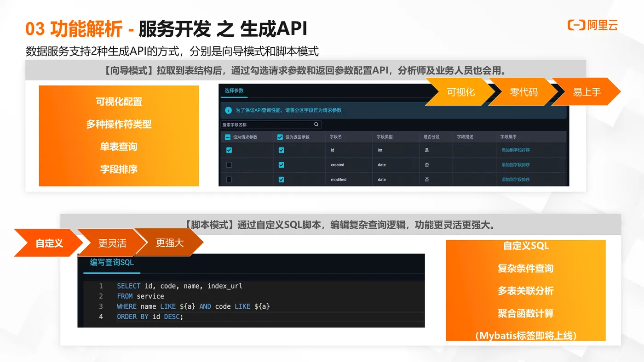
Task: Uncheck request parameter checkbox for id row
Action: 229,150
